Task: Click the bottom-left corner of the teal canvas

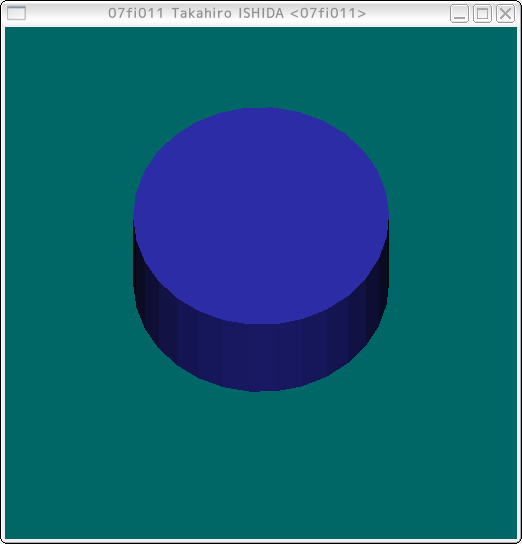Action: [7, 537]
